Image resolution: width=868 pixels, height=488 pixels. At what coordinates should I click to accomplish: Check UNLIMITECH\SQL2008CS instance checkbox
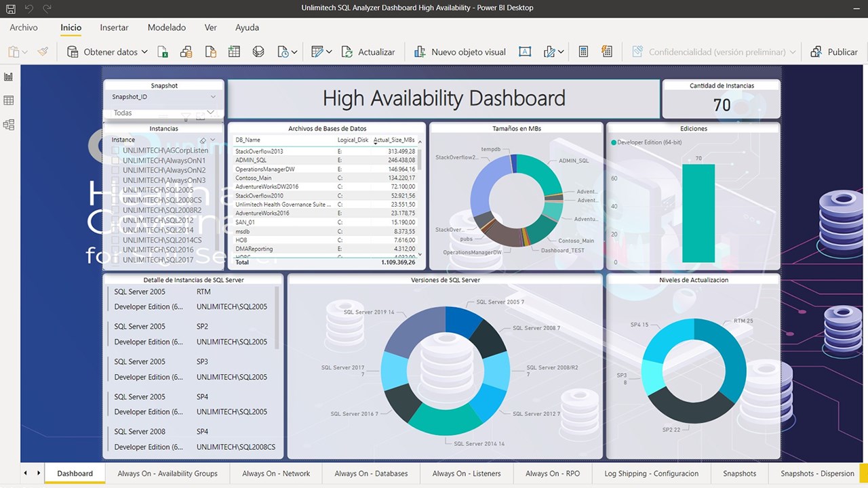coord(115,200)
